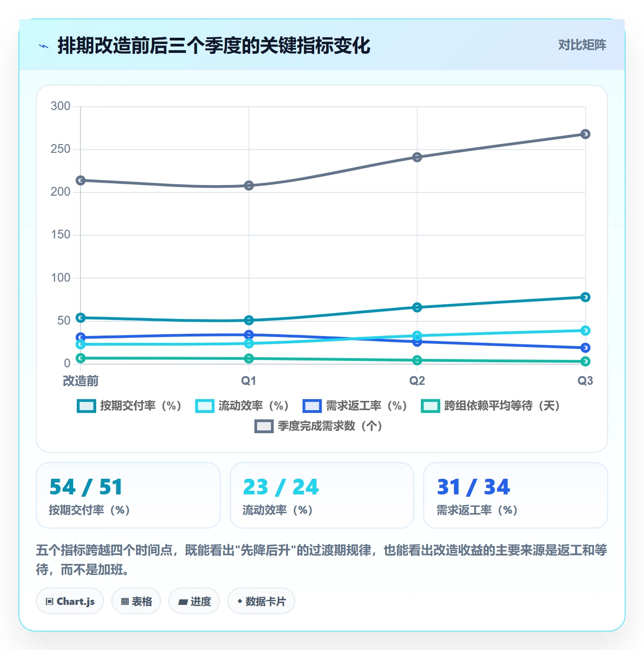Click the 改造前 x-axis label
The height and width of the screenshot is (650, 644).
click(80, 381)
